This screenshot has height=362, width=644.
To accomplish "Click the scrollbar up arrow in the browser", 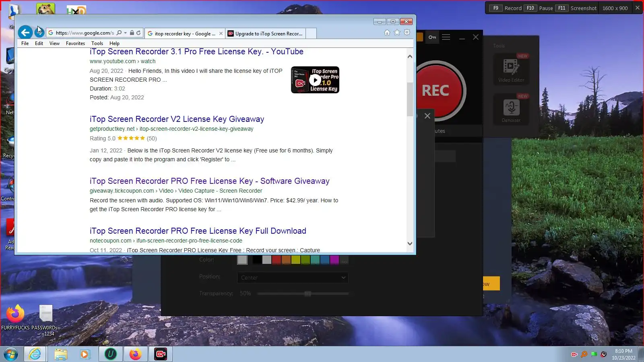I will pyautogui.click(x=410, y=57).
